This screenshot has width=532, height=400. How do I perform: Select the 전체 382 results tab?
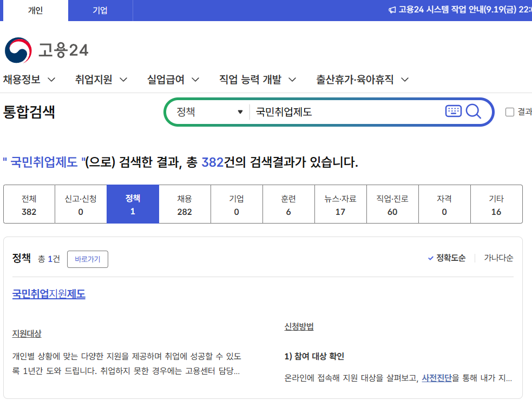(x=29, y=204)
